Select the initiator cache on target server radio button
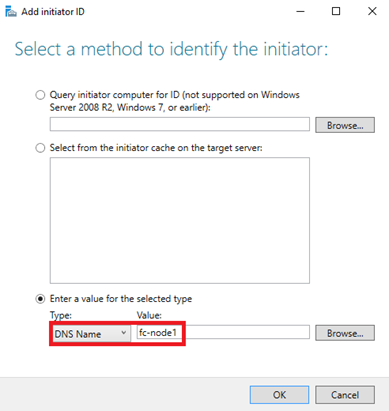Screen dimensions: 389x411 coord(40,148)
